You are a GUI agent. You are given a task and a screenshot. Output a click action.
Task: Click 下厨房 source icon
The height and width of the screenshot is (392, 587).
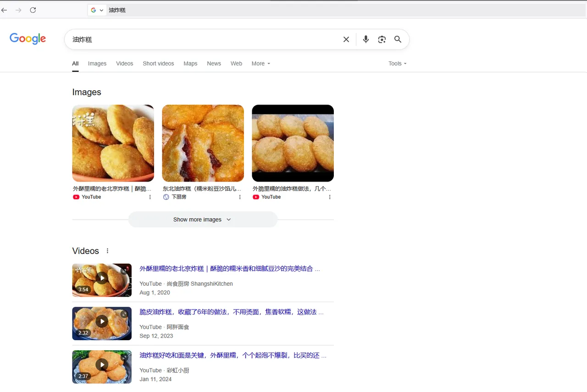coord(166,197)
